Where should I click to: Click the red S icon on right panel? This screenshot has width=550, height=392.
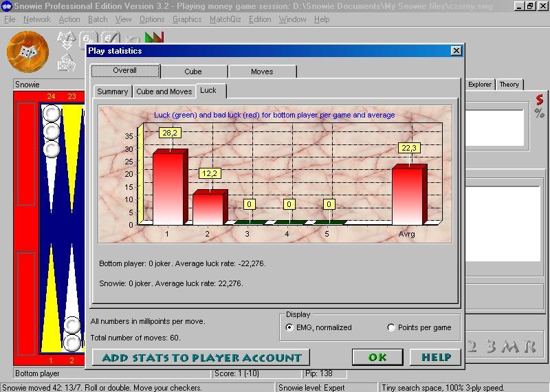(x=540, y=100)
